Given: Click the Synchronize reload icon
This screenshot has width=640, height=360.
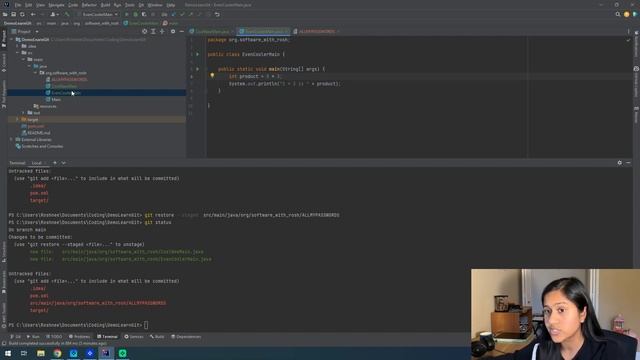Looking at the screenshot, I should (x=22, y=14).
